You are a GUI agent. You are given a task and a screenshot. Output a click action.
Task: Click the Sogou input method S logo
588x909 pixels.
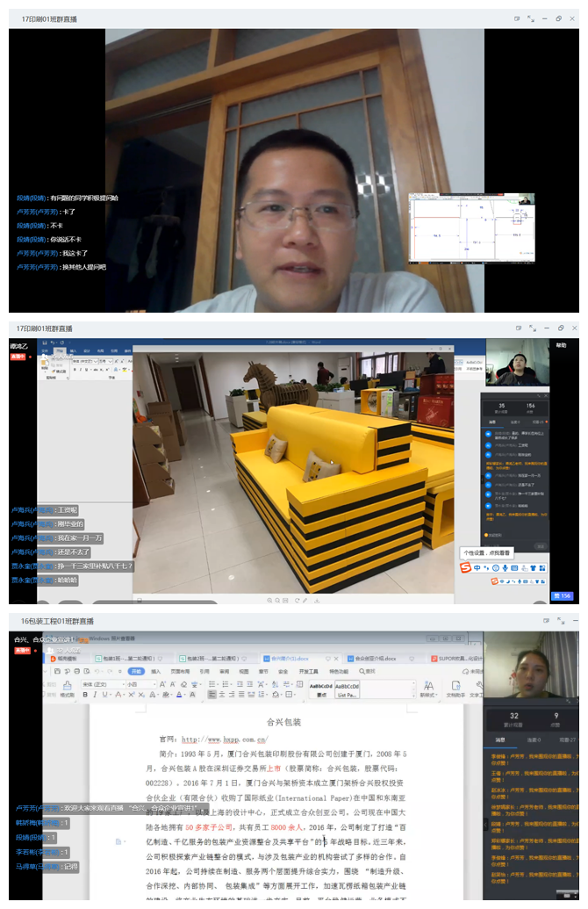pyautogui.click(x=465, y=567)
